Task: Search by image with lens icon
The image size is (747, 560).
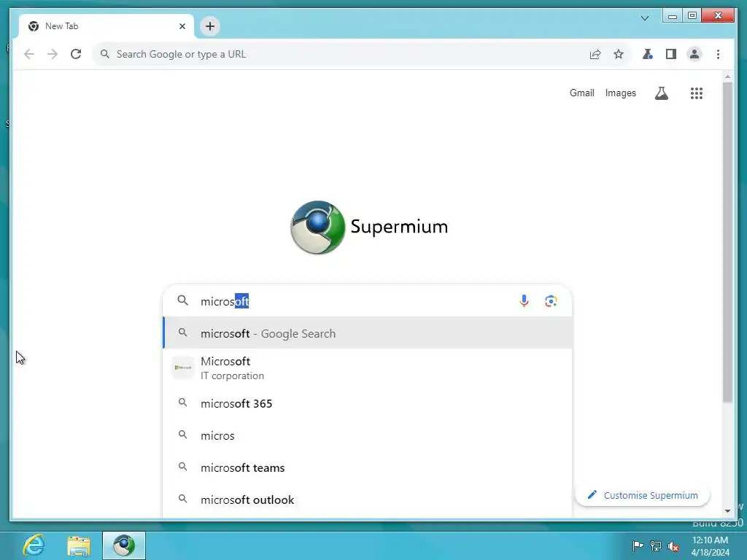Action: click(551, 301)
